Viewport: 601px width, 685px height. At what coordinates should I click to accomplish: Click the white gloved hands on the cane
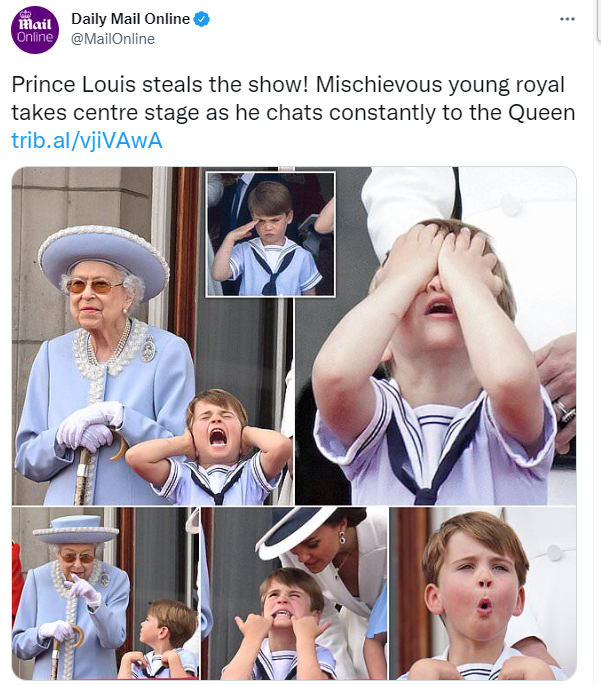91,426
